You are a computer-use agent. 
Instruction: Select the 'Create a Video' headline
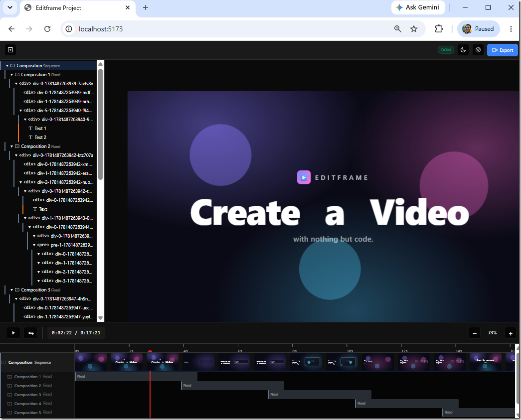pyautogui.click(x=329, y=212)
